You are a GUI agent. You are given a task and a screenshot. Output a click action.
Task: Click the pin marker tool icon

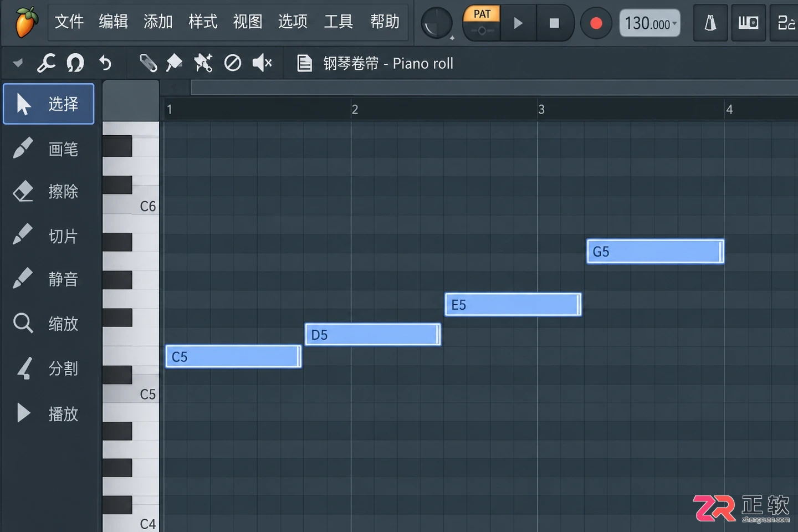[x=174, y=63]
